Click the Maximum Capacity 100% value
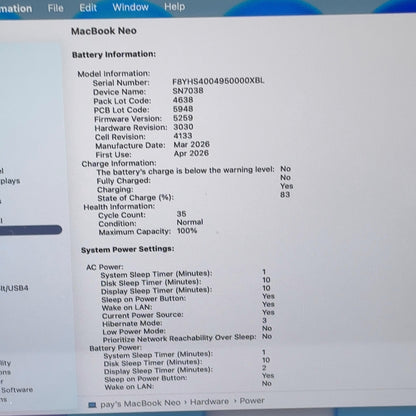Viewport: 416px width, 416px height. (187, 231)
